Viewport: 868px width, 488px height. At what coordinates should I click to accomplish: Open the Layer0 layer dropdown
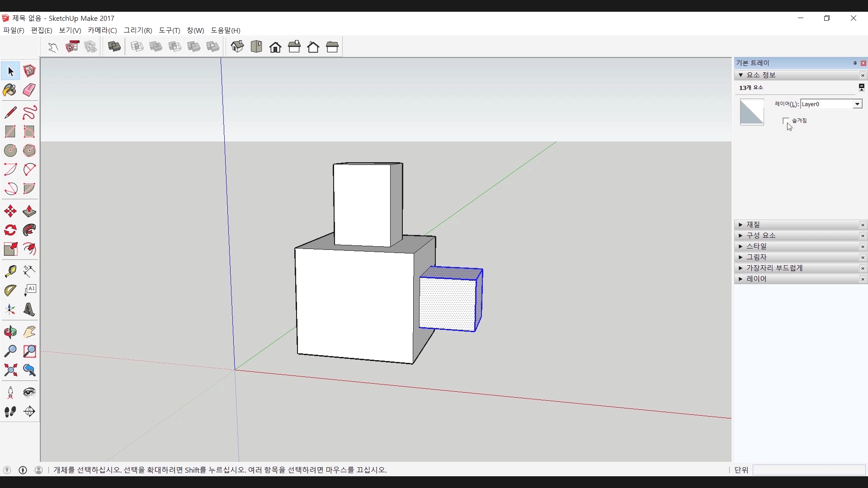coord(857,104)
